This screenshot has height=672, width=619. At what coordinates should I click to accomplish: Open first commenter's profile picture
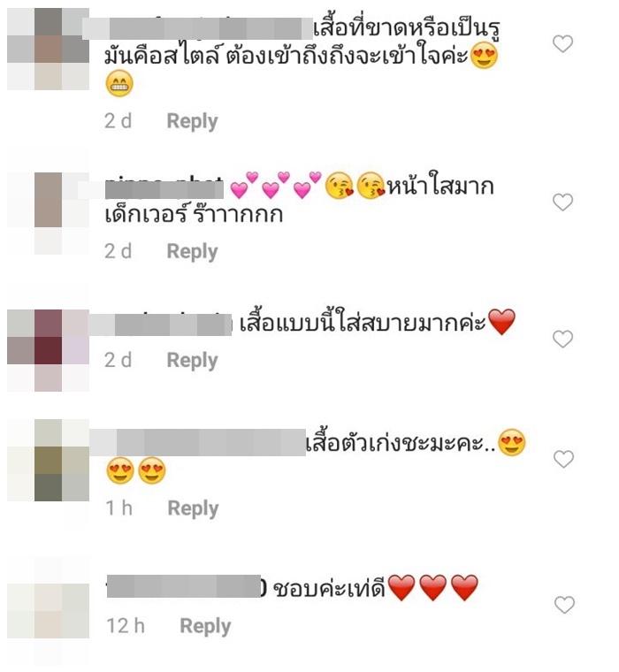pyautogui.click(x=48, y=49)
